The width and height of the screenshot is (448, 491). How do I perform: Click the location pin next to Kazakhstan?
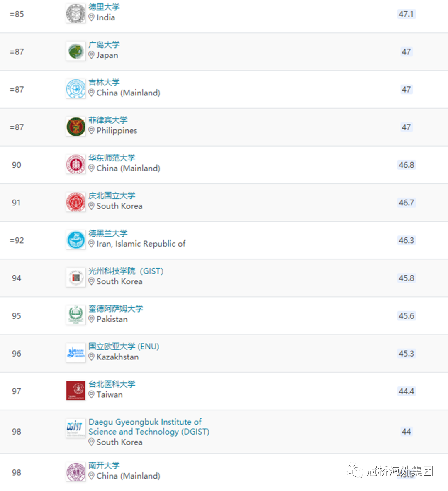tap(91, 357)
